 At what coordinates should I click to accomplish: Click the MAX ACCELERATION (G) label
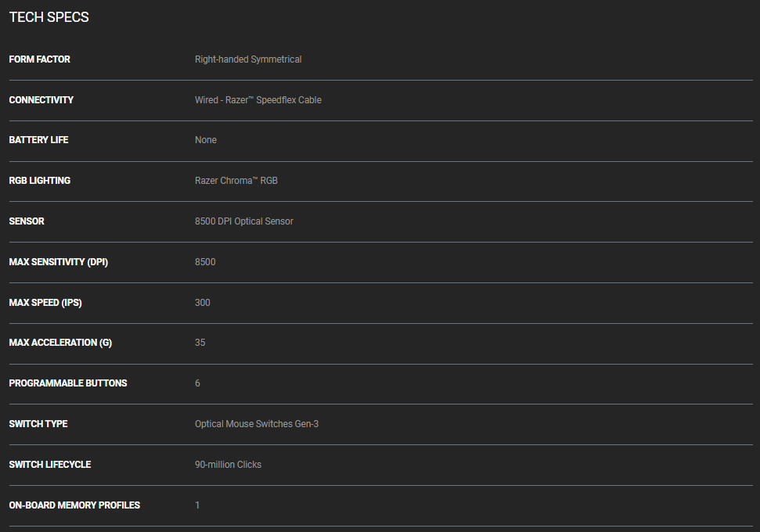pos(55,343)
